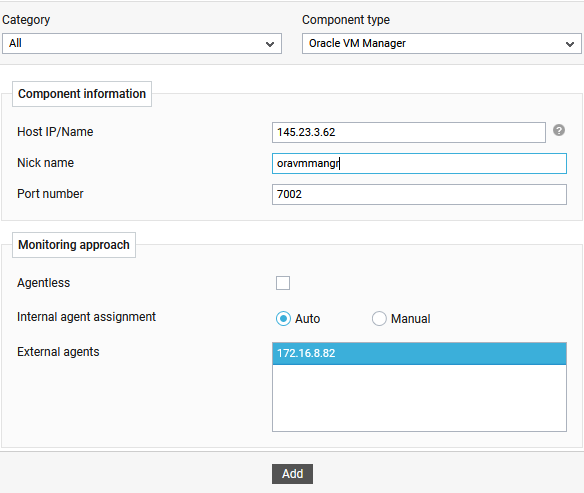Click the Component information section heading
Screen dimensions: 584x493
pyautogui.click(x=82, y=94)
